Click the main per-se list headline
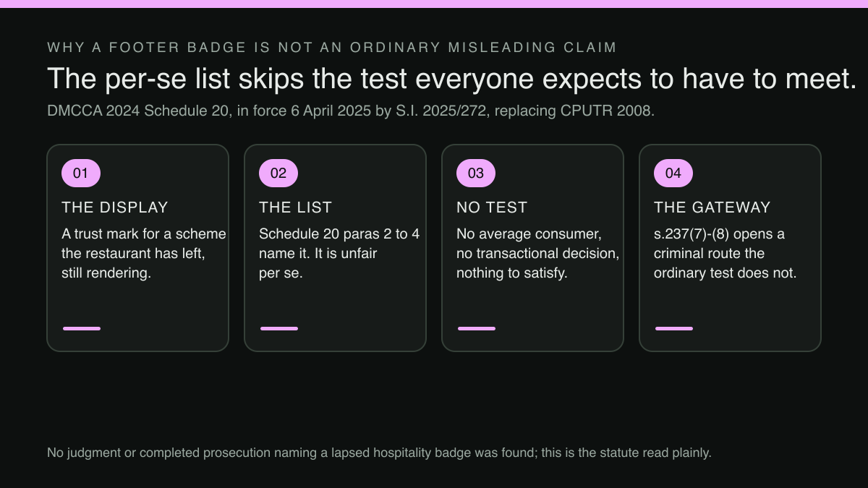The height and width of the screenshot is (488, 868). coord(452,78)
